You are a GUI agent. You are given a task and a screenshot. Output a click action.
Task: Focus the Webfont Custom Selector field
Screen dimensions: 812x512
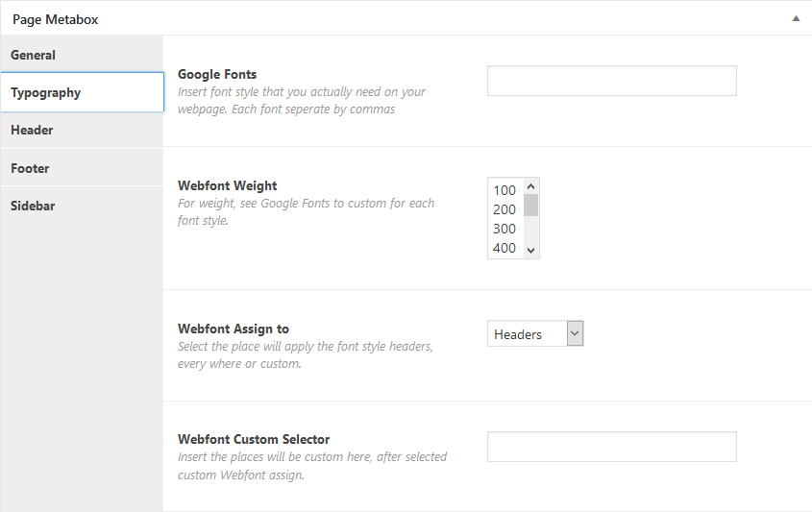click(611, 447)
